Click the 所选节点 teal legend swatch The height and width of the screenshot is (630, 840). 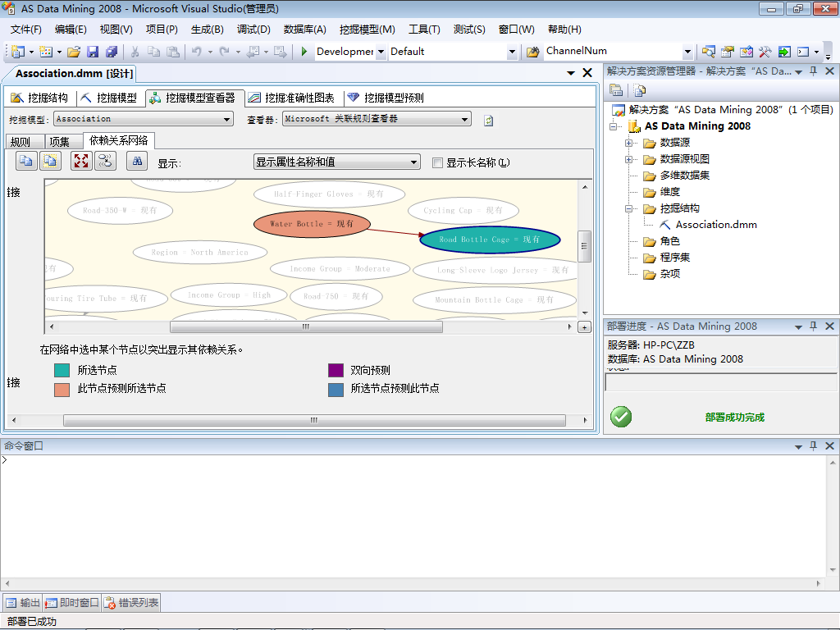(x=62, y=370)
